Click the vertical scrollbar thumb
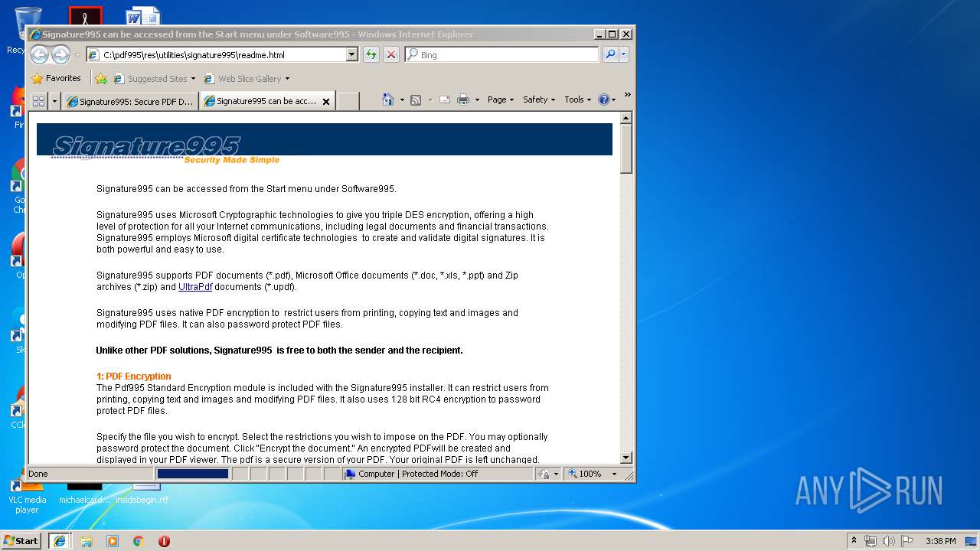The height and width of the screenshot is (551, 980). (626, 149)
